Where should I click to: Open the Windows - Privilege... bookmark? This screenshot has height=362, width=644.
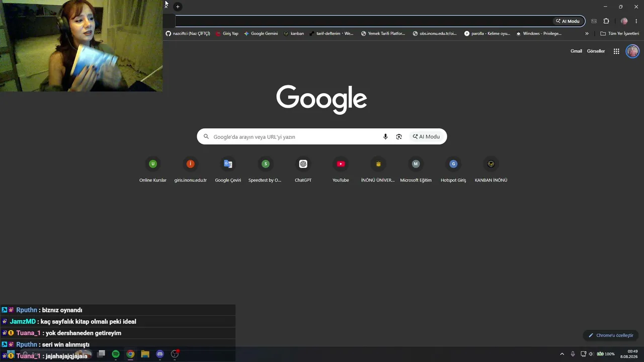click(539, 34)
